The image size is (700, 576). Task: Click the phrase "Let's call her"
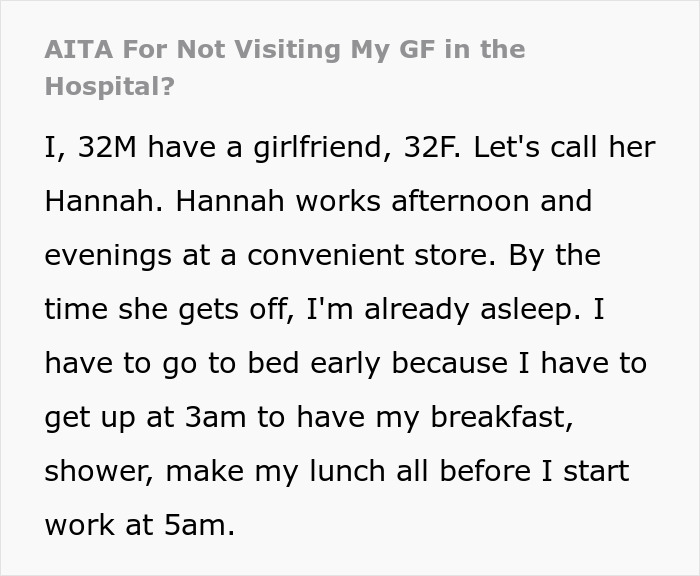tap(565, 147)
